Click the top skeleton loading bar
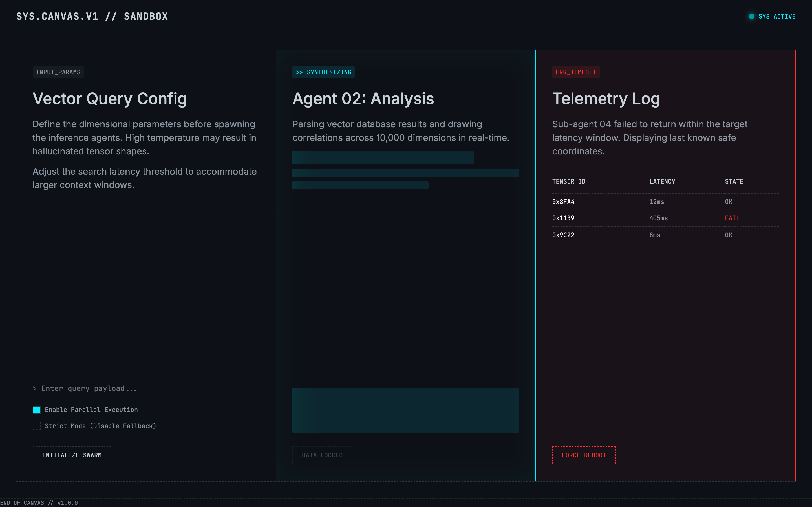Screen dimensions: 812x507 [x=383, y=158]
